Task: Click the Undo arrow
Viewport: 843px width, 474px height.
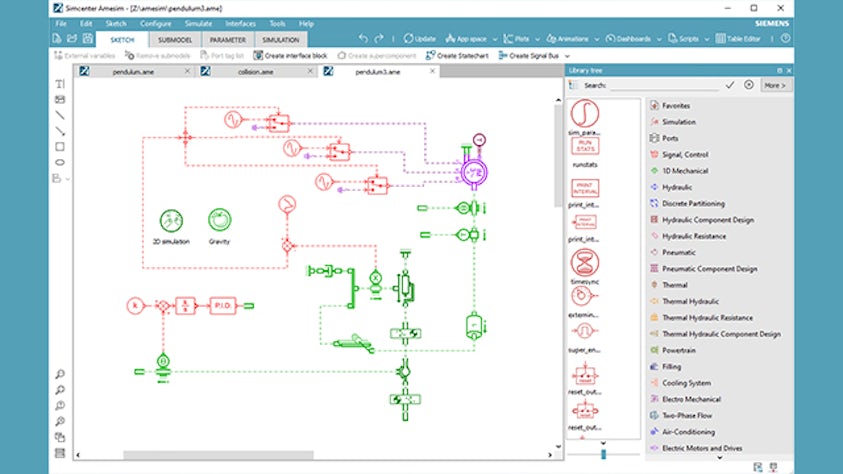Action: (x=363, y=39)
